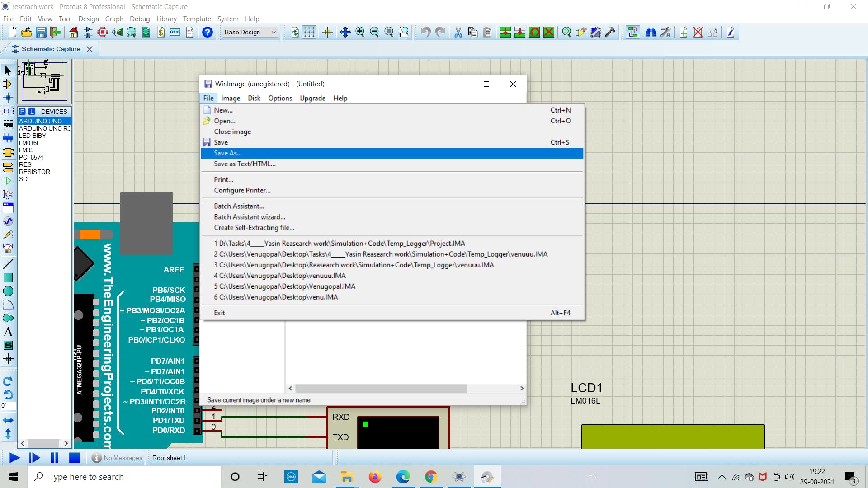Screen dimensions: 868x488
Task: Select New... in WinImage File menu
Action: [392, 110]
